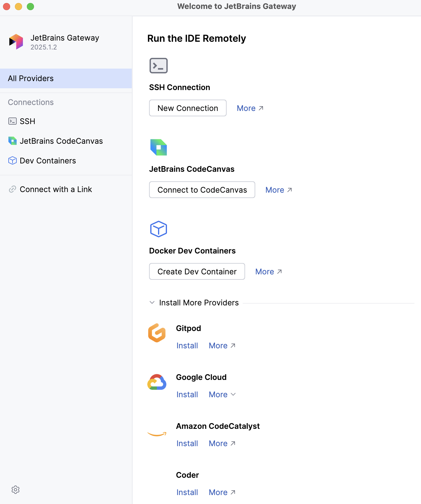This screenshot has height=504, width=421.
Task: Select the Google Cloud icon
Action: [157, 383]
